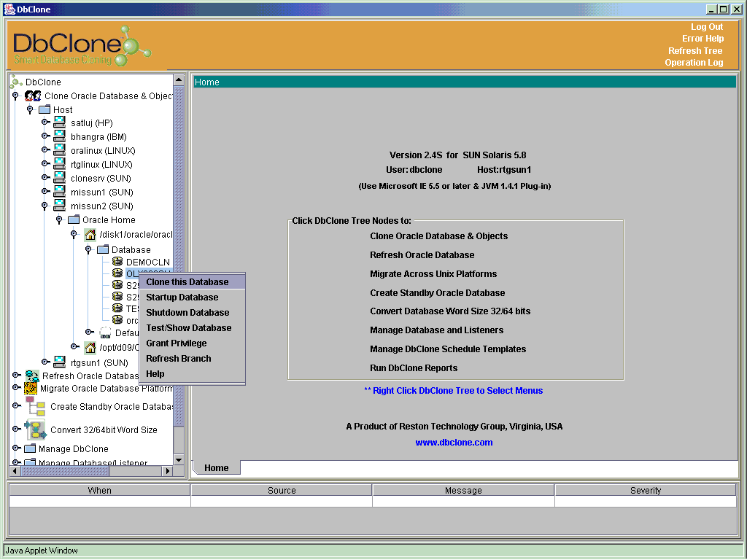Select the DEMOCLN database cylinder icon
Viewport: 747px width, 560px height.
point(117,262)
